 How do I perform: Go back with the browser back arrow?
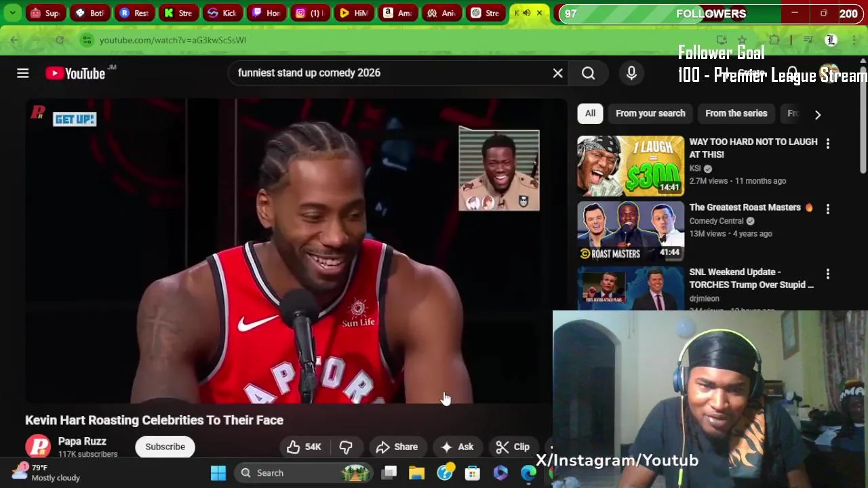tap(14, 40)
